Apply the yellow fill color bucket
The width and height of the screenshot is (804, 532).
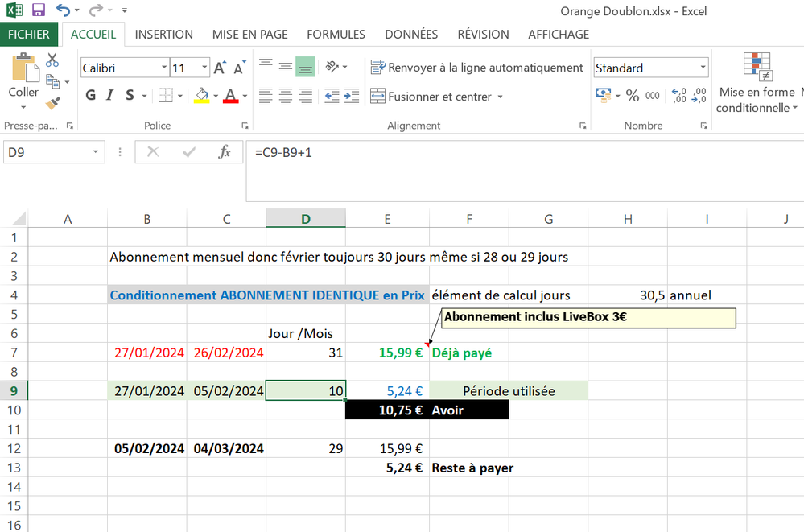click(202, 96)
